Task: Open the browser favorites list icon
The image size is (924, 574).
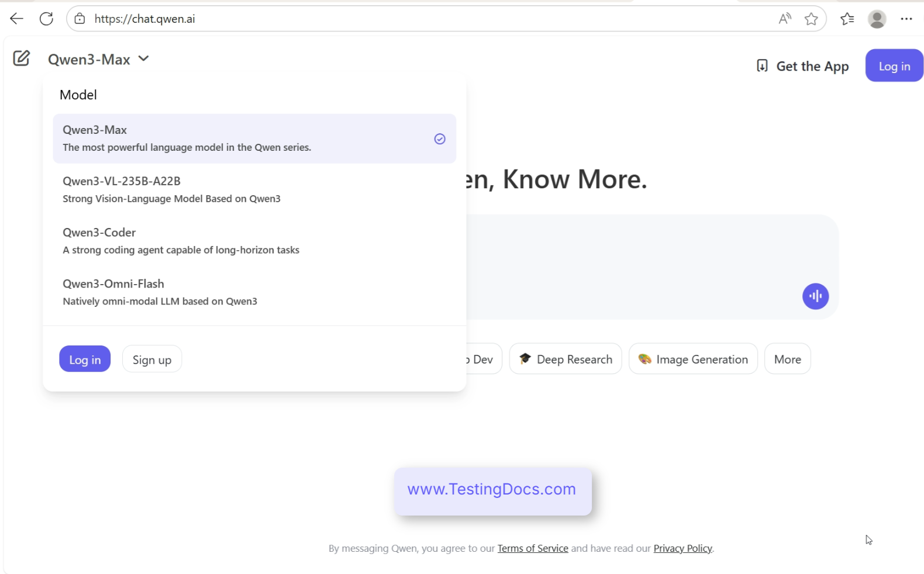Action: click(847, 19)
